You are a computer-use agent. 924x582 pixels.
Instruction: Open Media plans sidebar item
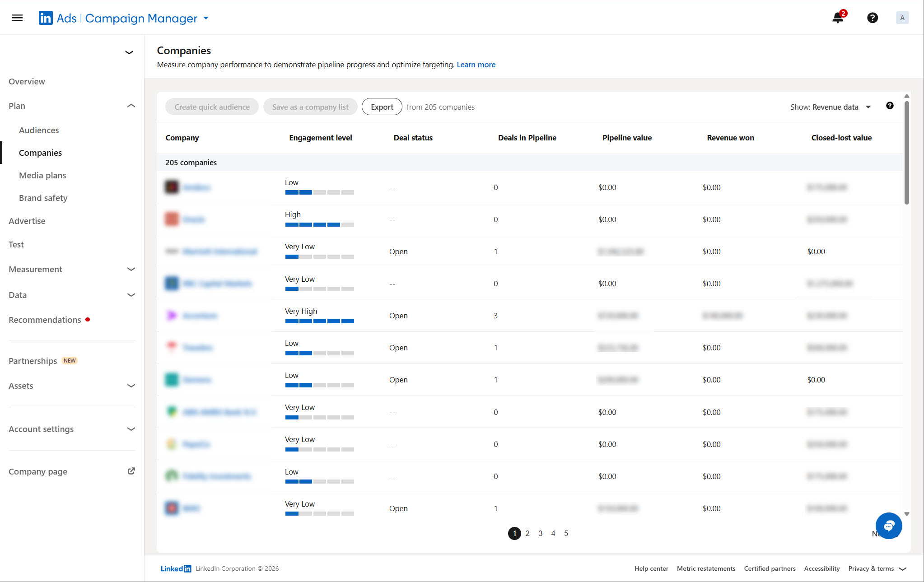point(42,175)
